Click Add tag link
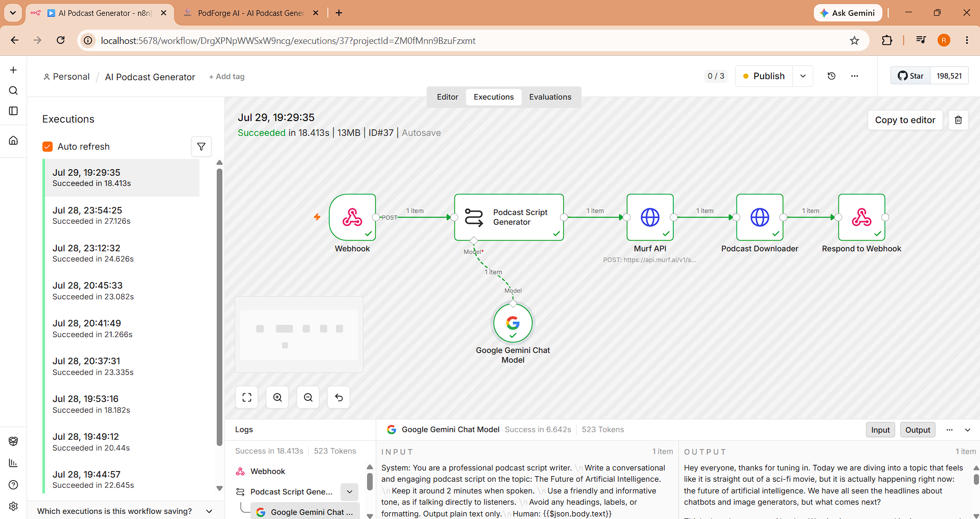Screen dimensions: 980x519 point(227,77)
